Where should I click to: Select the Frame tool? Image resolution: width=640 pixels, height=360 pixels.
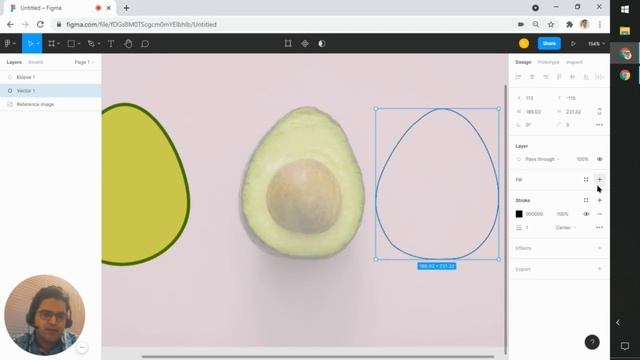51,43
